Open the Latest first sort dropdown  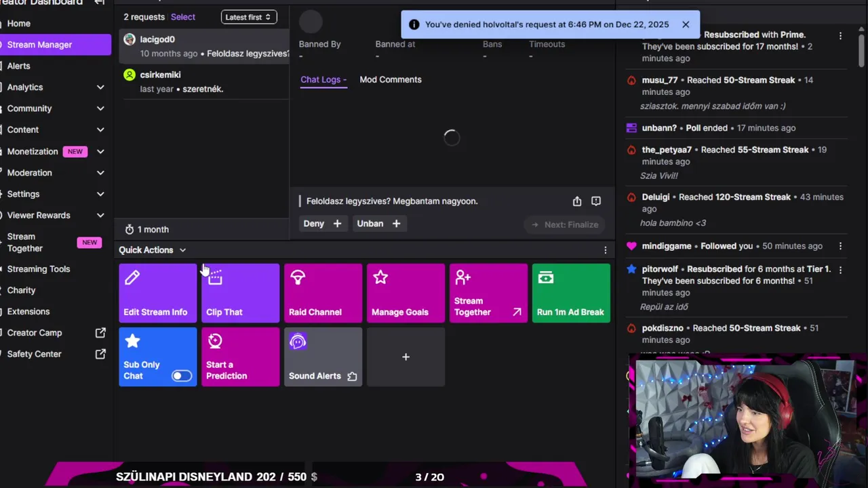pyautogui.click(x=248, y=17)
